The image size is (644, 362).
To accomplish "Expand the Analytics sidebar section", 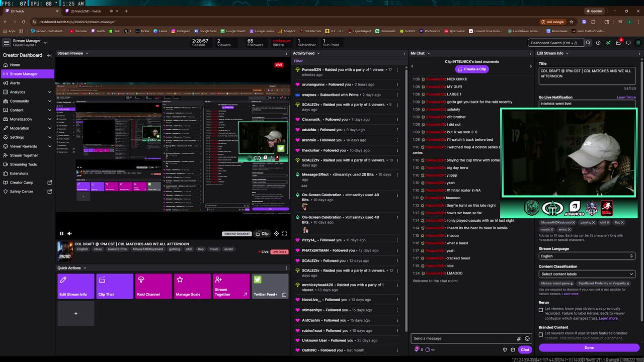I will click(x=49, y=92).
